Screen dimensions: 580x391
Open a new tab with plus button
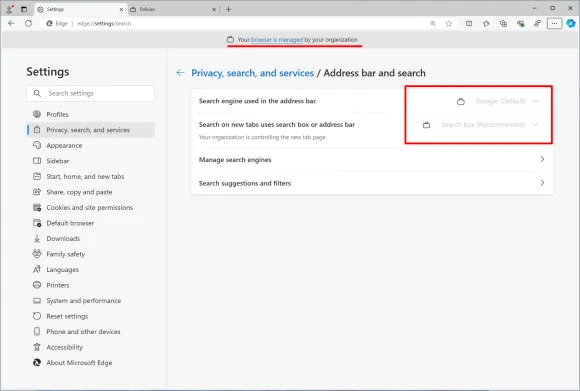228,9
